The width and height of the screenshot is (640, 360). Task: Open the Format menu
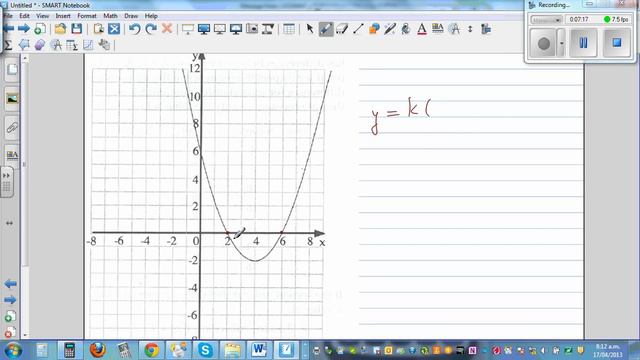(87, 16)
